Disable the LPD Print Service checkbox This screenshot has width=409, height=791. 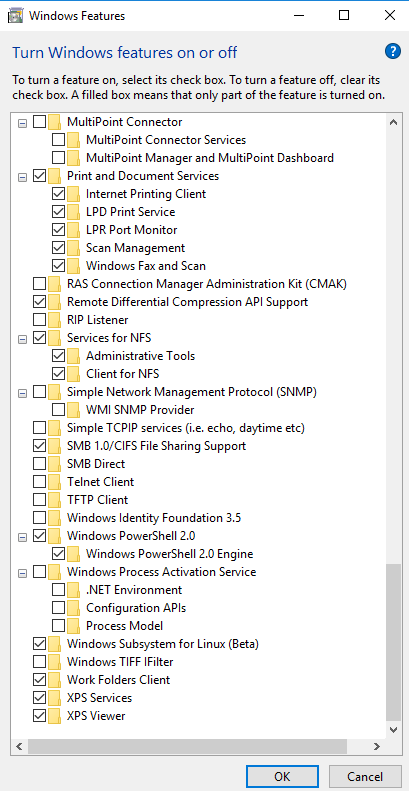pyautogui.click(x=59, y=212)
